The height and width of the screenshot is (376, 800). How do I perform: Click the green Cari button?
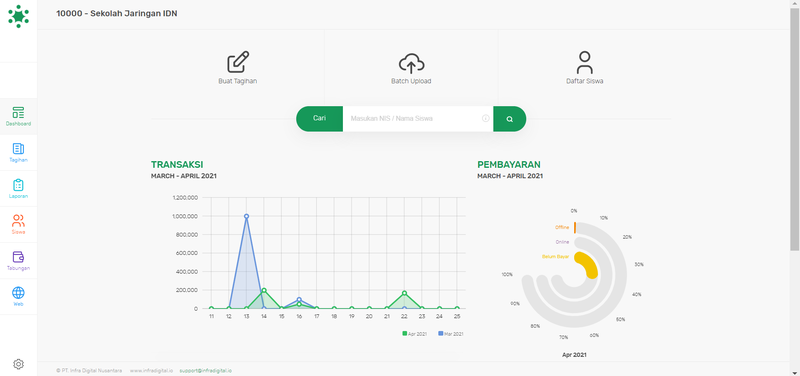[x=319, y=119]
